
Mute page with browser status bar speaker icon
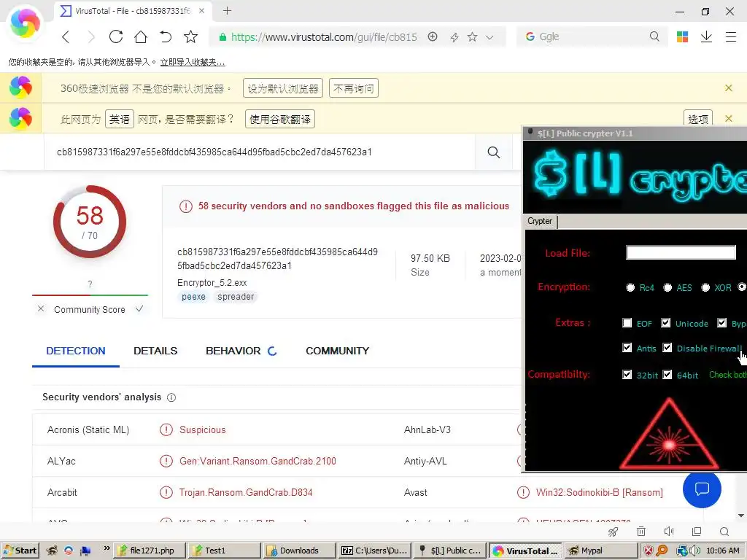pyautogui.click(x=669, y=532)
